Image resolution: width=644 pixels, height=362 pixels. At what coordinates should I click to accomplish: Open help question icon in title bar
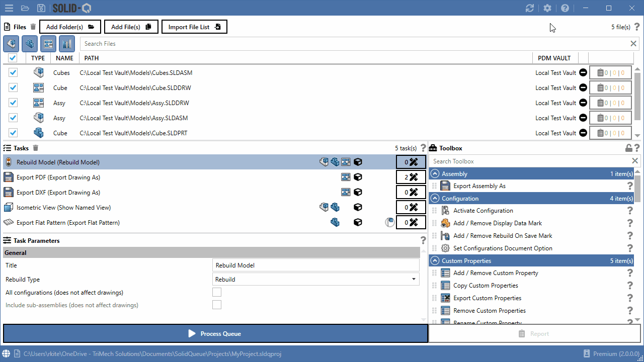(x=565, y=8)
